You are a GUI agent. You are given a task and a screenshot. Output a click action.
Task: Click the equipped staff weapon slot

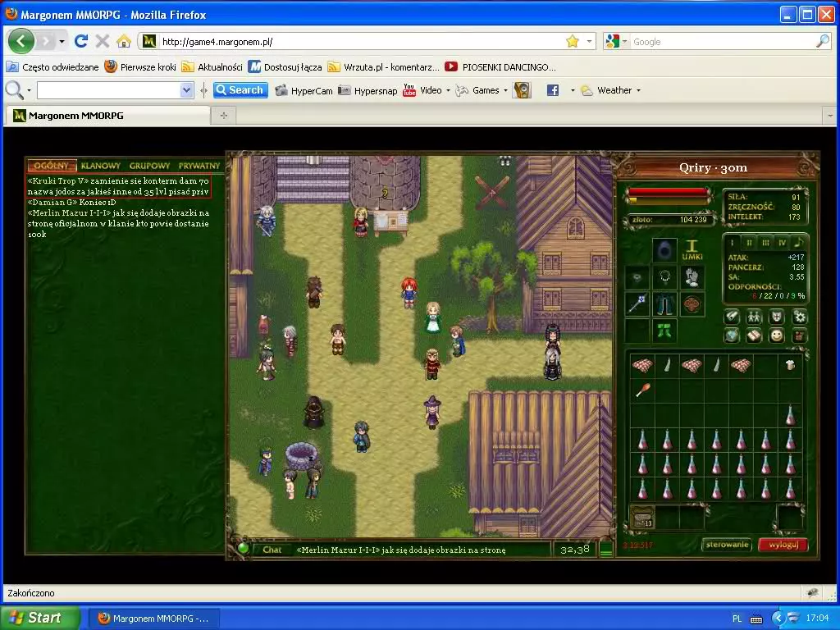click(637, 304)
